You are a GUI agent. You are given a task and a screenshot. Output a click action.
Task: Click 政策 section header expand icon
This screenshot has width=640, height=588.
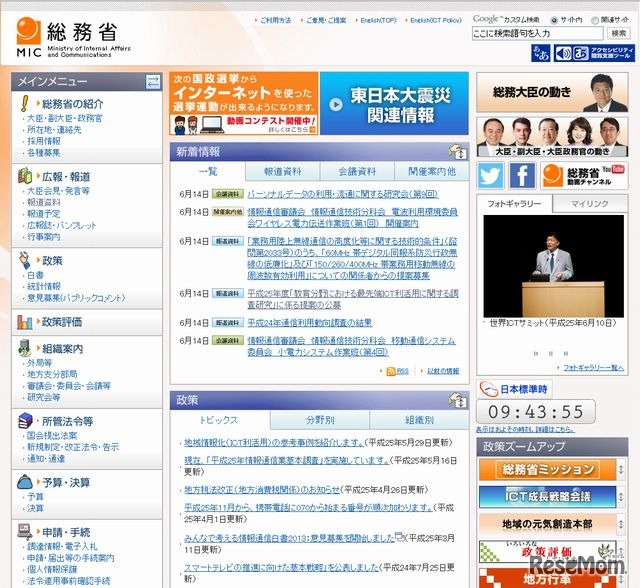(458, 400)
